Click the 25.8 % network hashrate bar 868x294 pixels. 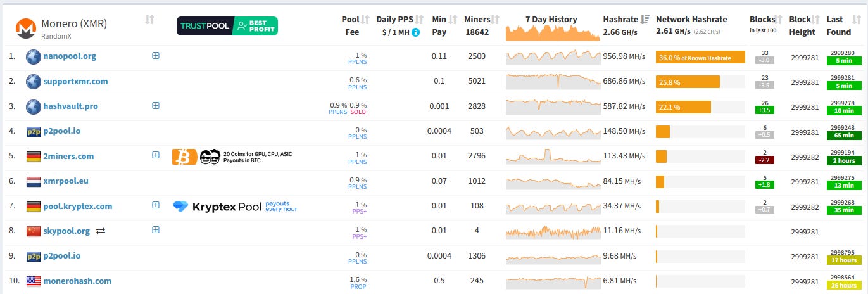point(688,82)
